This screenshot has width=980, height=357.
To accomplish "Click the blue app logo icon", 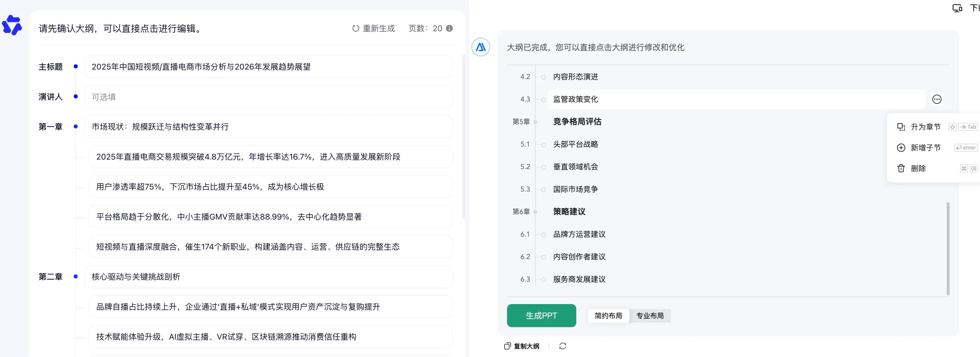I will (12, 25).
